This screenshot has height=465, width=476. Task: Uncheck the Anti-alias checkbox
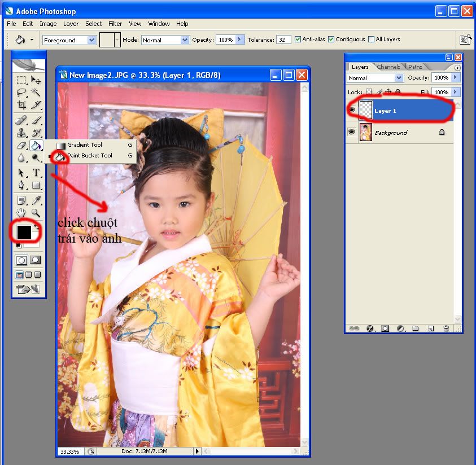coord(298,40)
